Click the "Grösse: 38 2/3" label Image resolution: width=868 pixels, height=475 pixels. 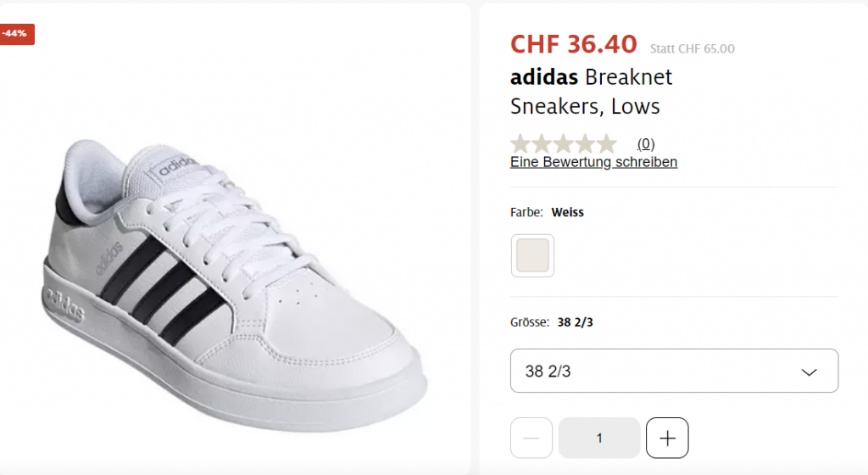pyautogui.click(x=551, y=322)
